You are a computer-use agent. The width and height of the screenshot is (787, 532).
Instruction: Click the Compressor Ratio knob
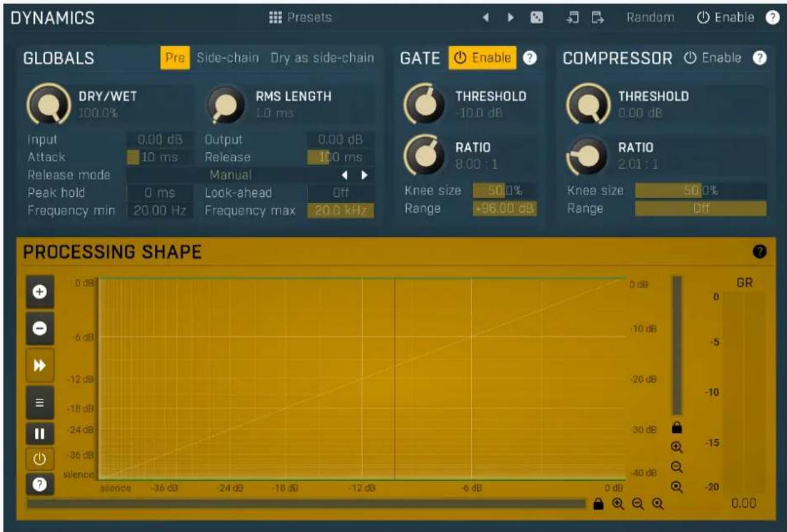pos(586,155)
